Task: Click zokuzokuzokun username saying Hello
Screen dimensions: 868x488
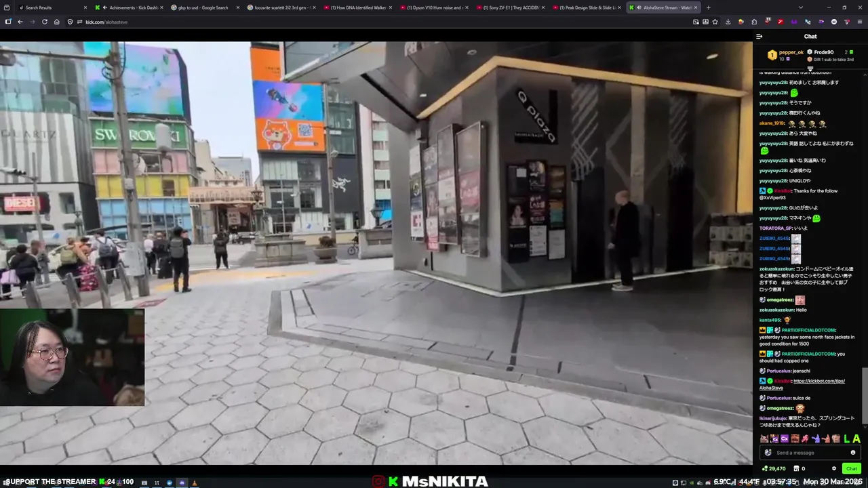Action: click(x=776, y=310)
